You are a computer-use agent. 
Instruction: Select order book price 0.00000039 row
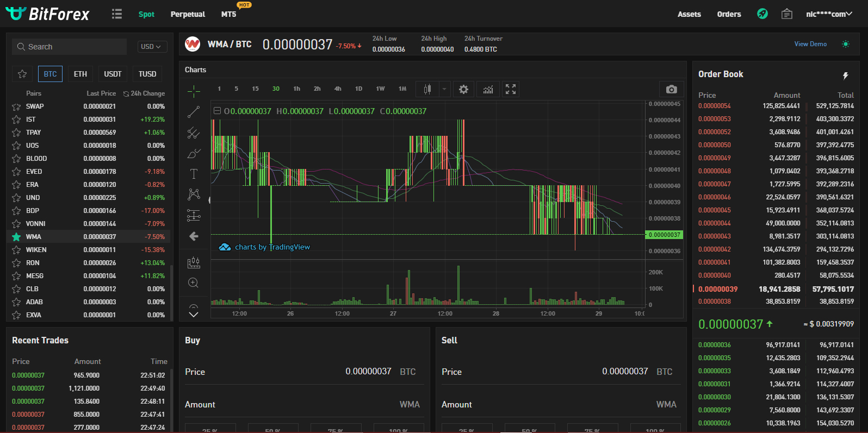tap(776, 289)
